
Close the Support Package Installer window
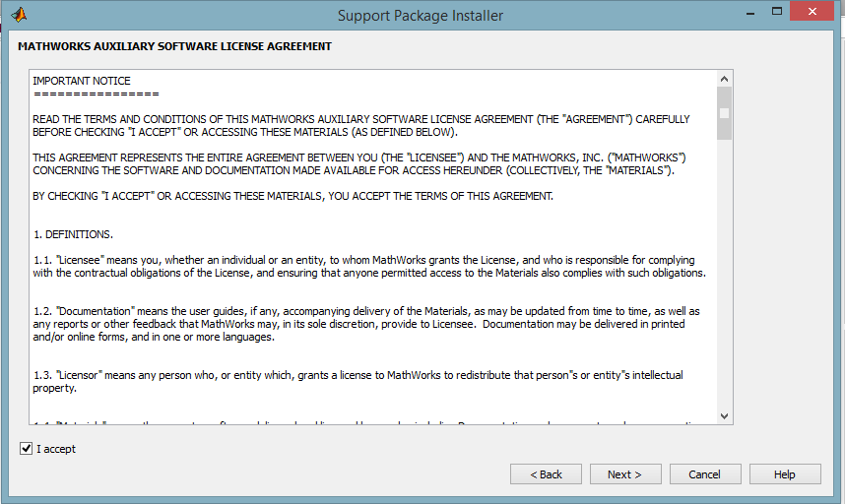click(x=812, y=11)
